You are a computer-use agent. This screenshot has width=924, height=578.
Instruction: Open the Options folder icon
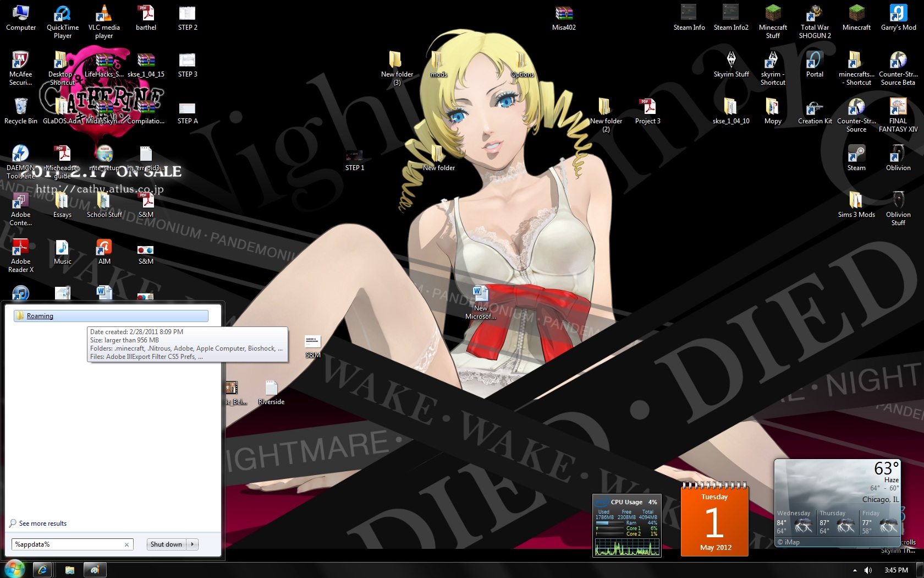(522, 64)
